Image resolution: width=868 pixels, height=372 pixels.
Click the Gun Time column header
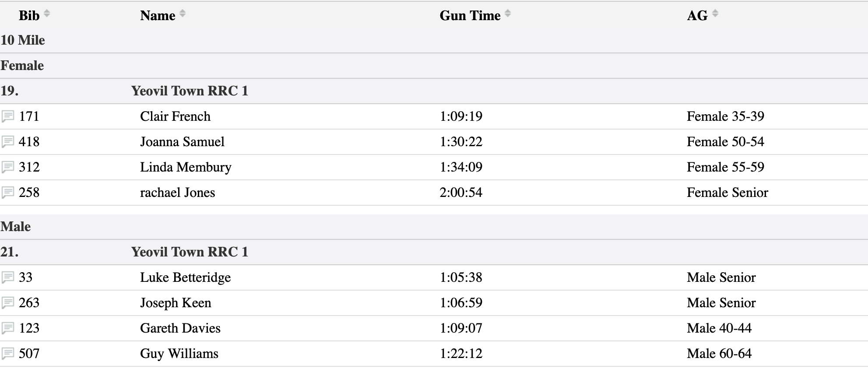coord(470,16)
